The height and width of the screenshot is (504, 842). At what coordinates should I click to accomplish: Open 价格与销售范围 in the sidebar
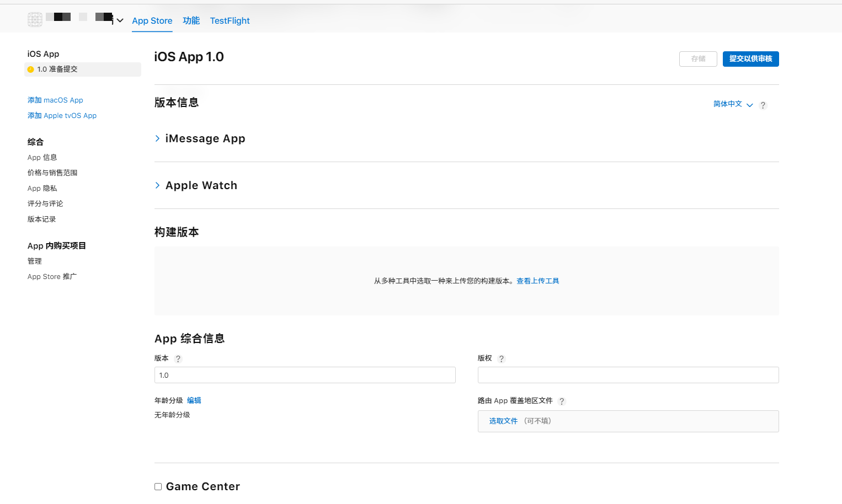pos(52,173)
